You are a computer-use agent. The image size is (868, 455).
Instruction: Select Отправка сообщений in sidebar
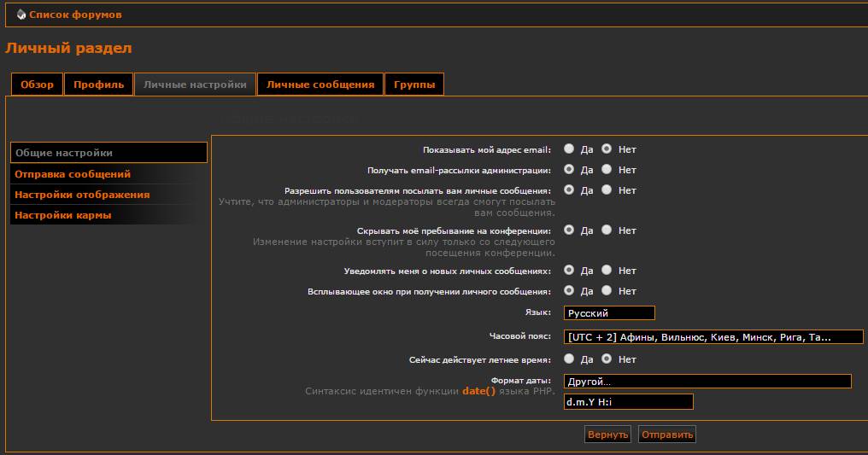73,174
